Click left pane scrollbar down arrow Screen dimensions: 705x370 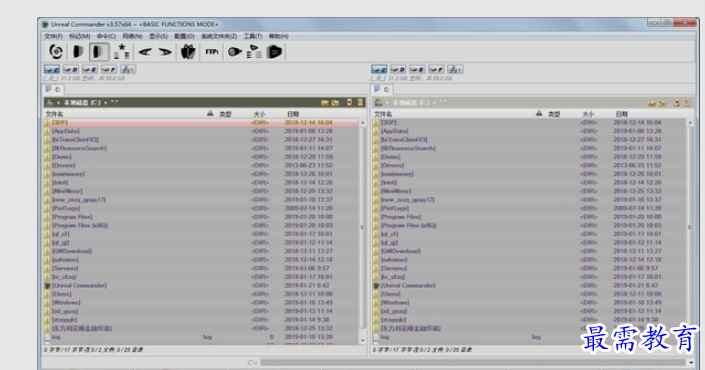(363, 340)
